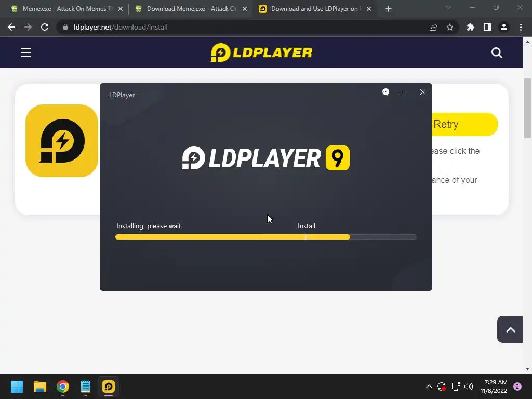532x399 pixels.
Task: Open File Explorer from taskbar
Action: pyautogui.click(x=39, y=387)
